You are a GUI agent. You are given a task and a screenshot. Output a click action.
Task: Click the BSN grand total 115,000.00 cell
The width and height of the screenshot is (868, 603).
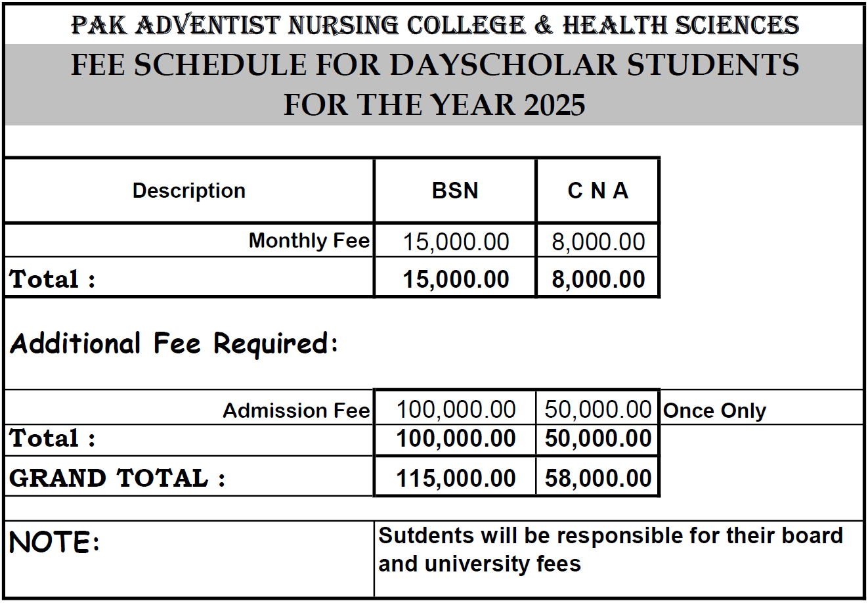point(455,478)
